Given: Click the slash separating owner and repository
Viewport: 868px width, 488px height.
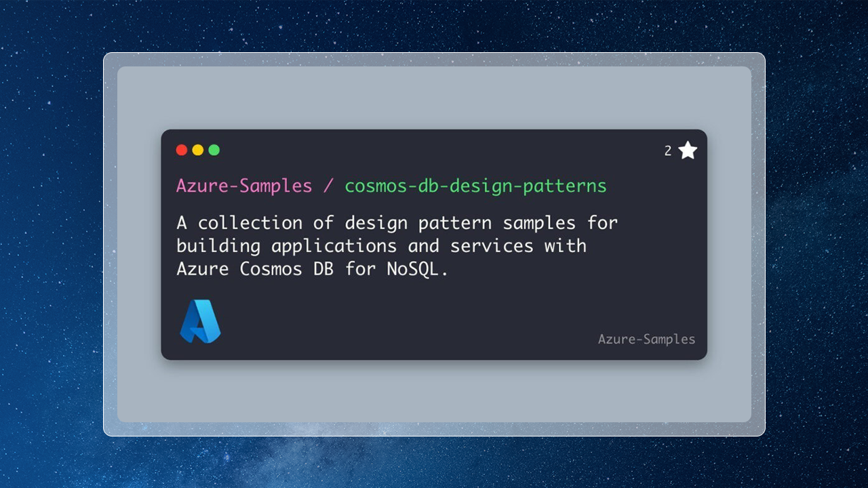Looking at the screenshot, I should tap(328, 186).
